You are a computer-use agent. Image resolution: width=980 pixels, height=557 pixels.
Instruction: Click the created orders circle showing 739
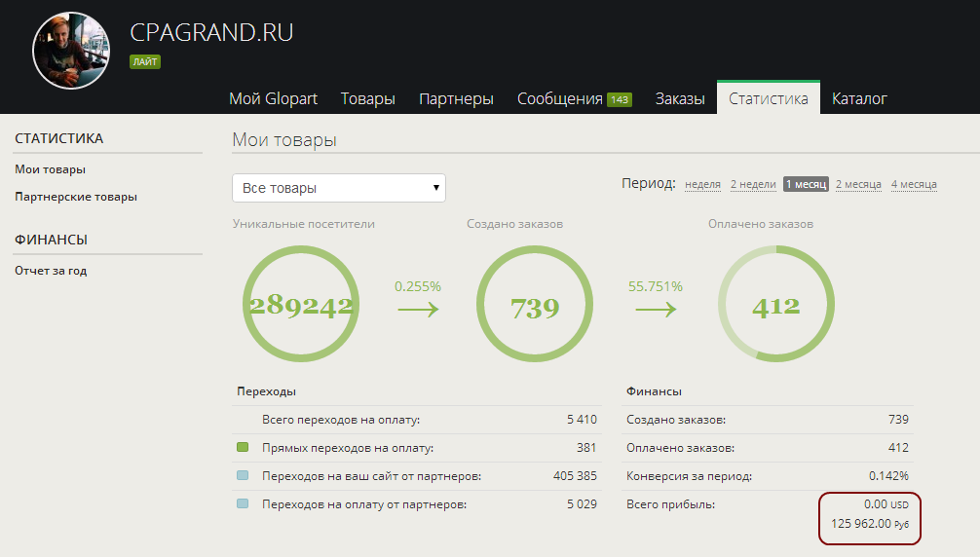pos(535,304)
